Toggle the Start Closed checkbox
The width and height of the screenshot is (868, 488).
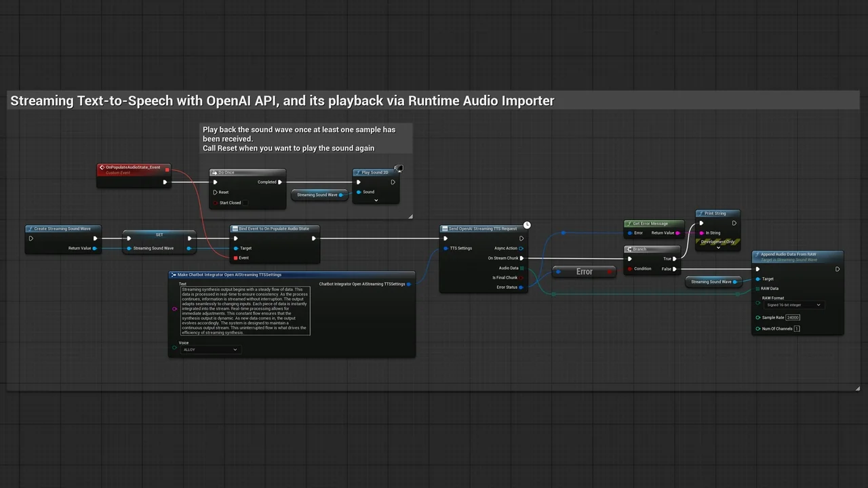click(245, 203)
